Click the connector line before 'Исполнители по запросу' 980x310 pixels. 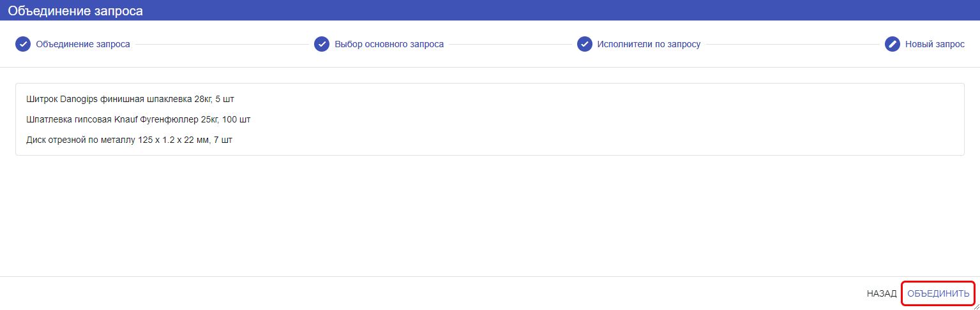pyautogui.click(x=510, y=45)
